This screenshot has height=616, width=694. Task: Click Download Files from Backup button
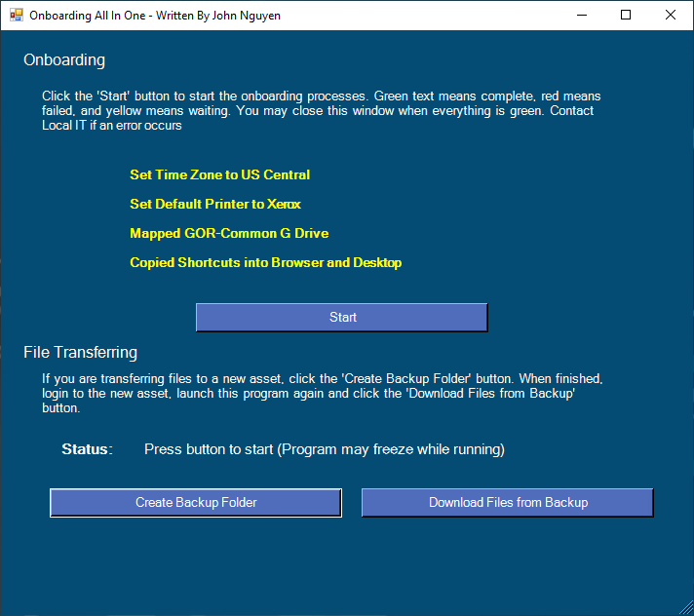click(x=507, y=502)
